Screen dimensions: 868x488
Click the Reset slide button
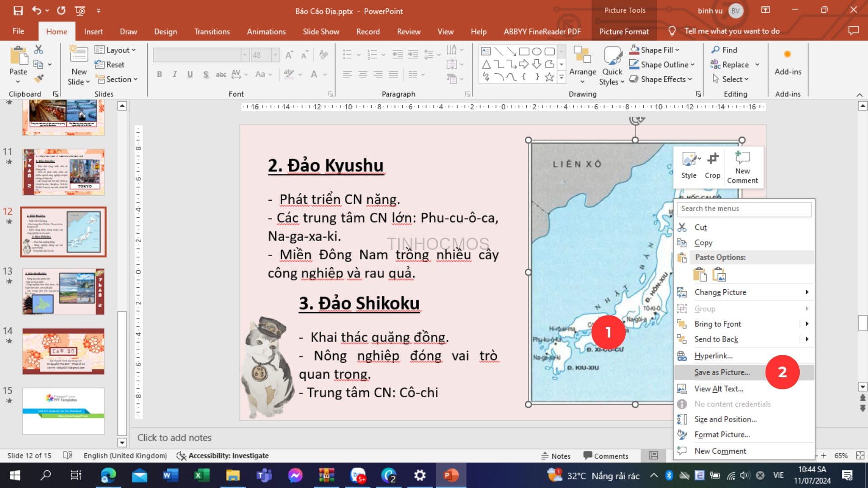(109, 65)
